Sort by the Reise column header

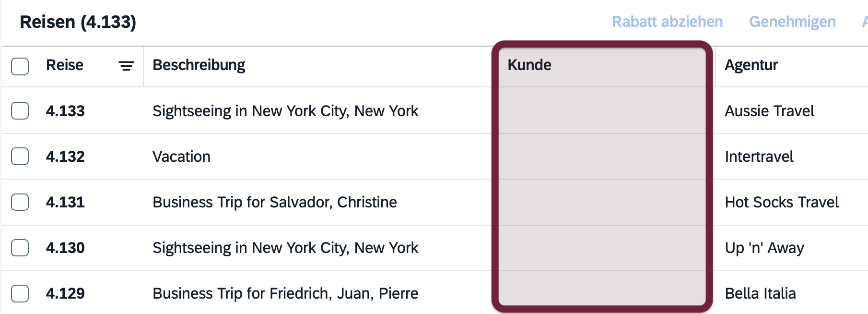click(x=65, y=65)
